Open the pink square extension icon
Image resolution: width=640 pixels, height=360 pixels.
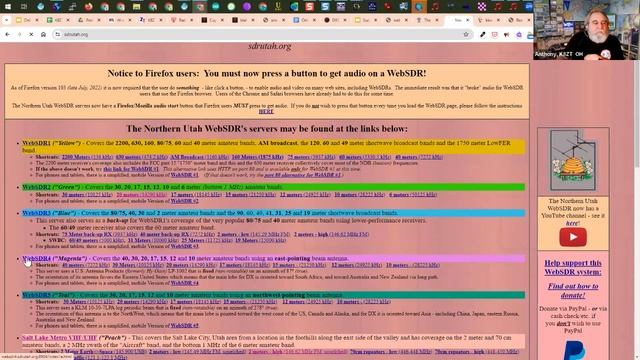(495, 35)
